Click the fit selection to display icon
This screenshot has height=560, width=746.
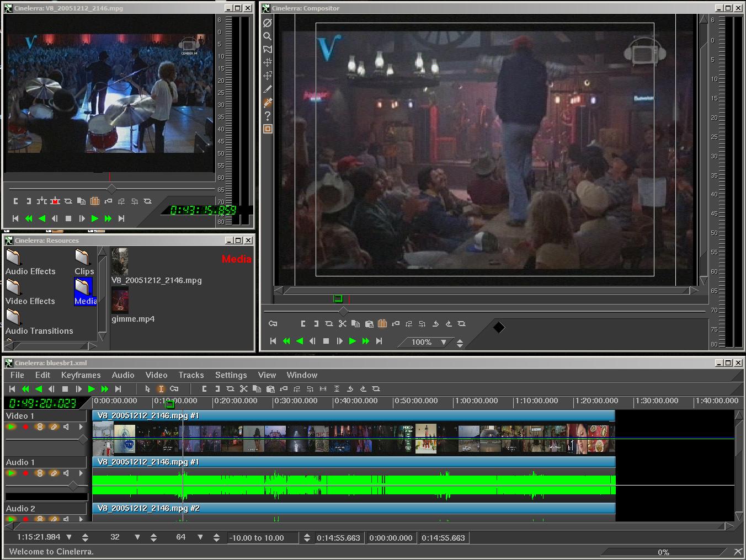(x=323, y=389)
